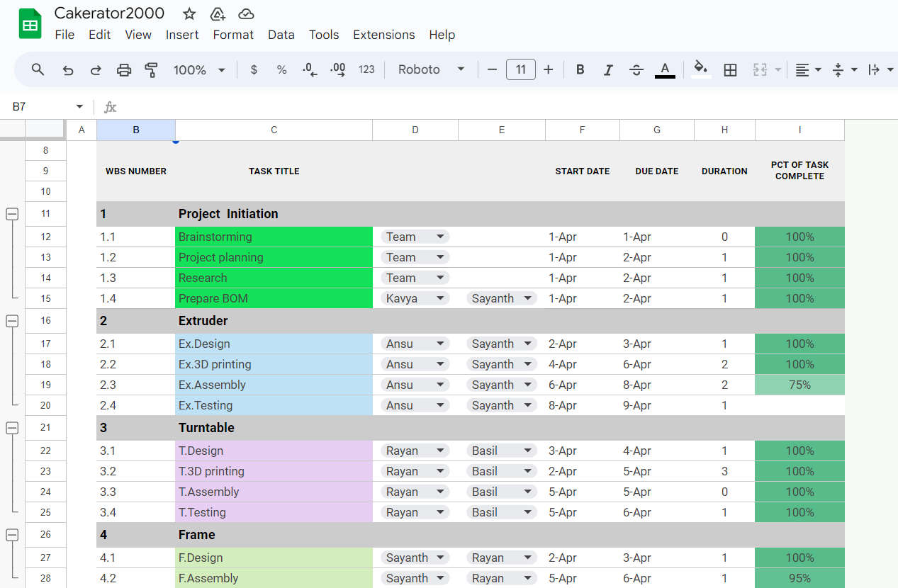Click the search magnifier icon
This screenshot has width=898, height=588.
coord(38,69)
